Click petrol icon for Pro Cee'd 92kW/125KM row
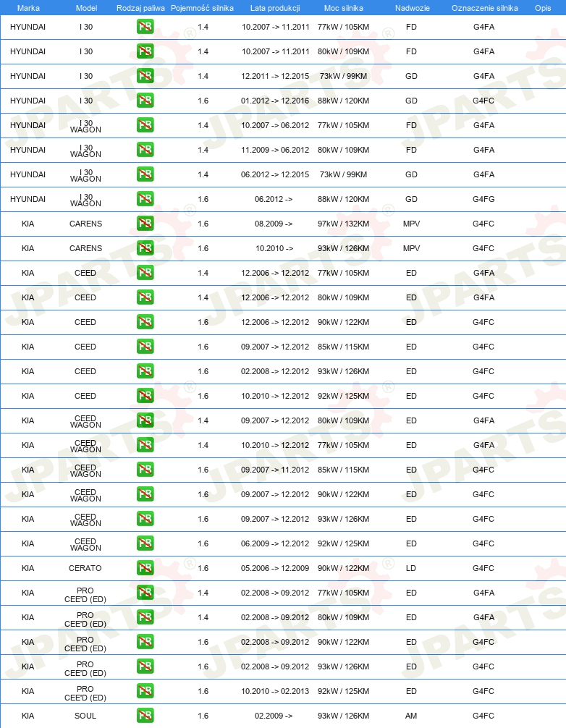 pyautogui.click(x=145, y=691)
